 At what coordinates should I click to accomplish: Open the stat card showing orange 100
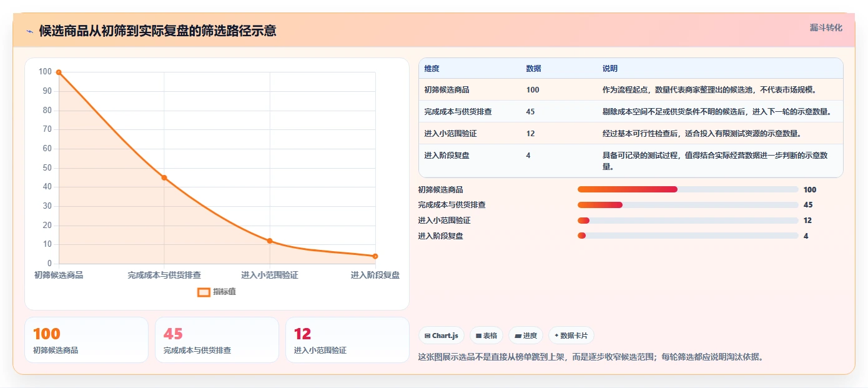point(86,340)
